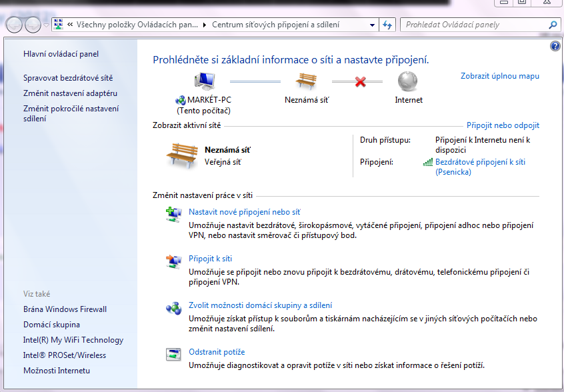Click the homegroup icon beside Zvolit možnosti

click(x=174, y=308)
